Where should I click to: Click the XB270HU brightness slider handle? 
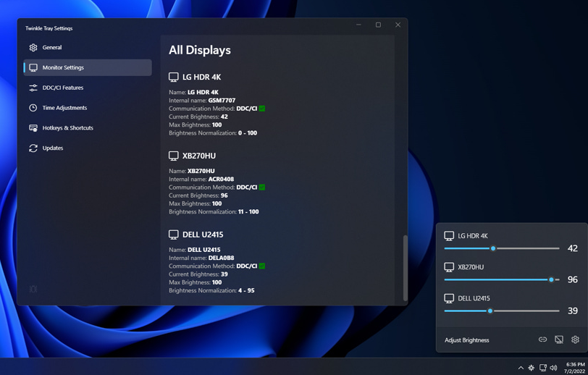(551, 279)
